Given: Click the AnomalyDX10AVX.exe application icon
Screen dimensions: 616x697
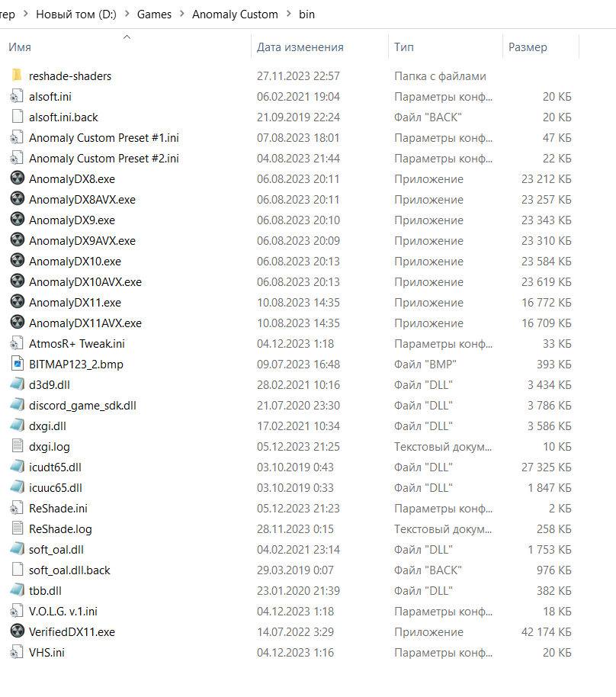Looking at the screenshot, I should coord(17,282).
